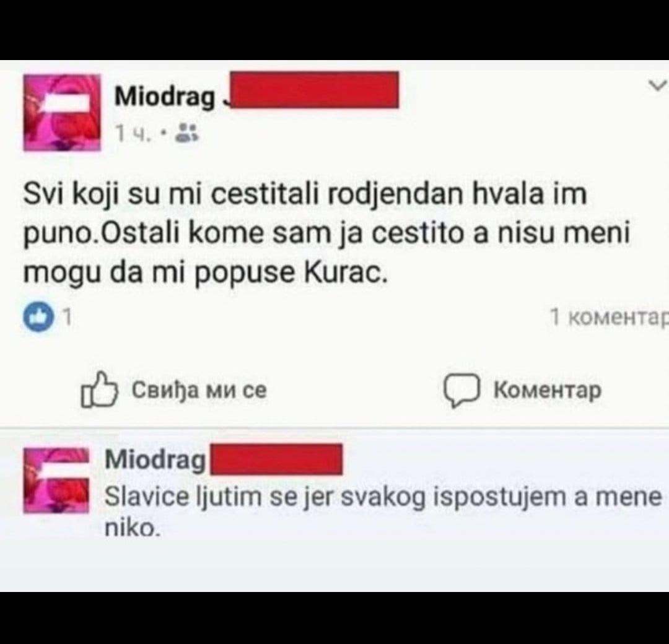Open the post options chevron in the header
669x644 pixels.
657,85
